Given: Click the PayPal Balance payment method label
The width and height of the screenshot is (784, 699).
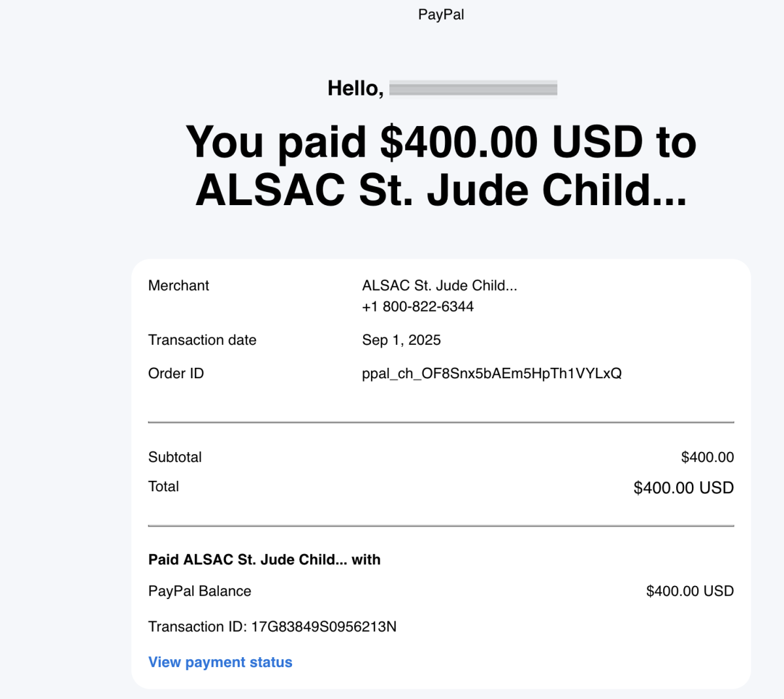Looking at the screenshot, I should [x=200, y=591].
